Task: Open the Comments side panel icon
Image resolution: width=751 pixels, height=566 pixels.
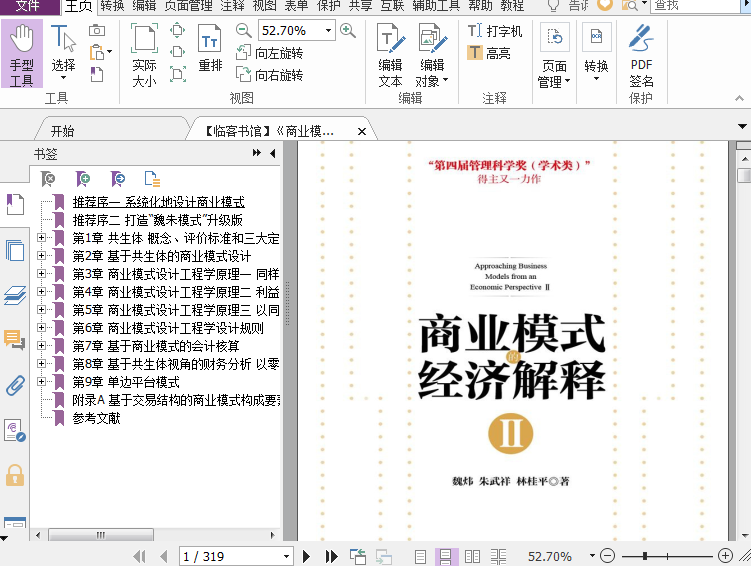Action: [15, 340]
